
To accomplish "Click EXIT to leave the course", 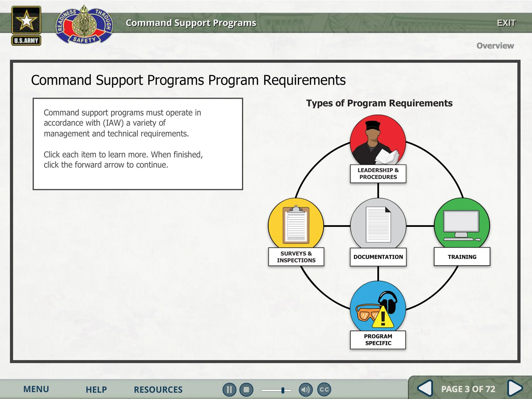I will (506, 23).
